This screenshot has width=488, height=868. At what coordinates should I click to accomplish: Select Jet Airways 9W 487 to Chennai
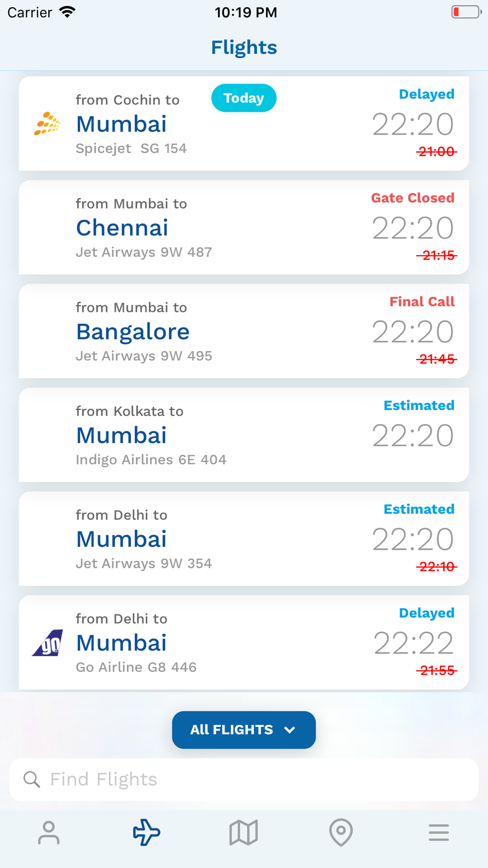[244, 227]
